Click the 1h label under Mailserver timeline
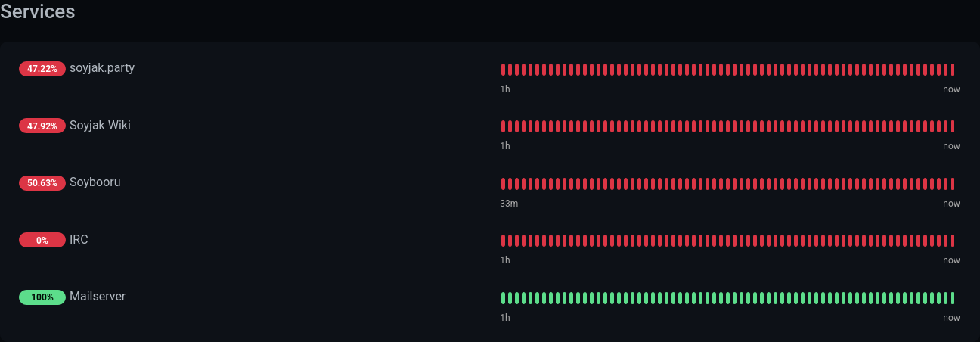The height and width of the screenshot is (342, 980). (x=505, y=318)
